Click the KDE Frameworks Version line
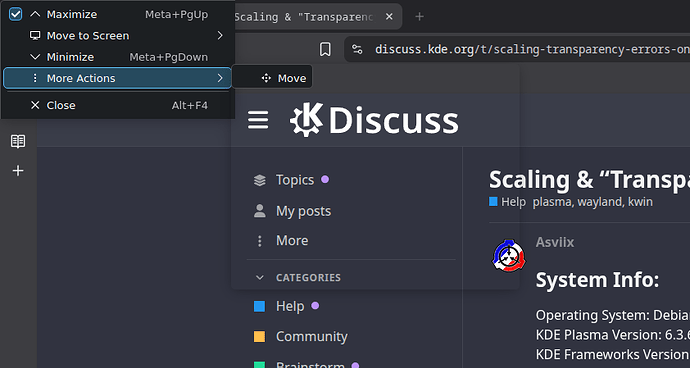This screenshot has height=368, width=690. (x=613, y=354)
